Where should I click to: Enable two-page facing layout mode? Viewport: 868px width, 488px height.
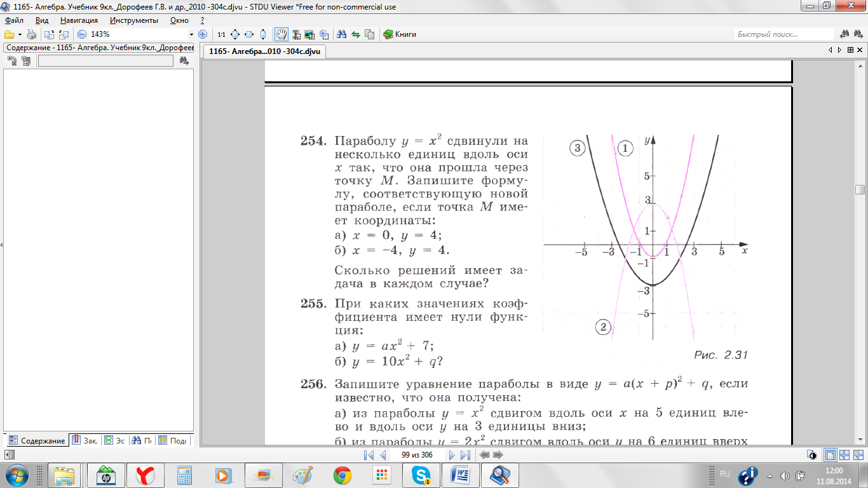pos(844,455)
